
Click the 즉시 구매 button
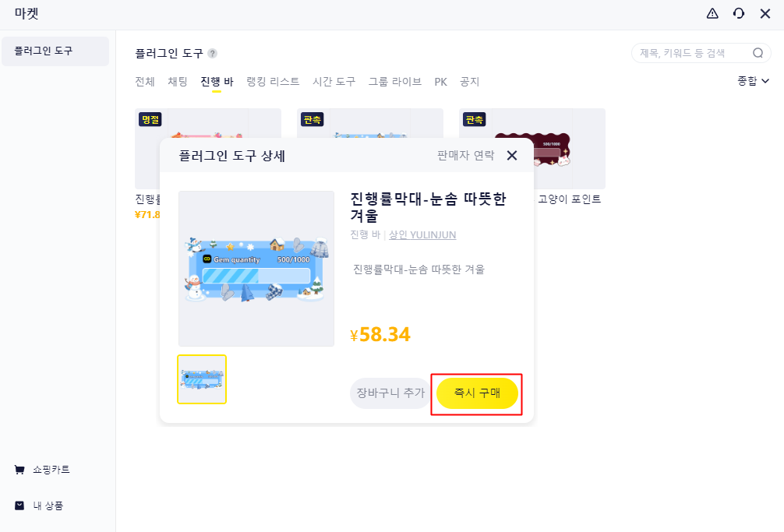pos(477,393)
